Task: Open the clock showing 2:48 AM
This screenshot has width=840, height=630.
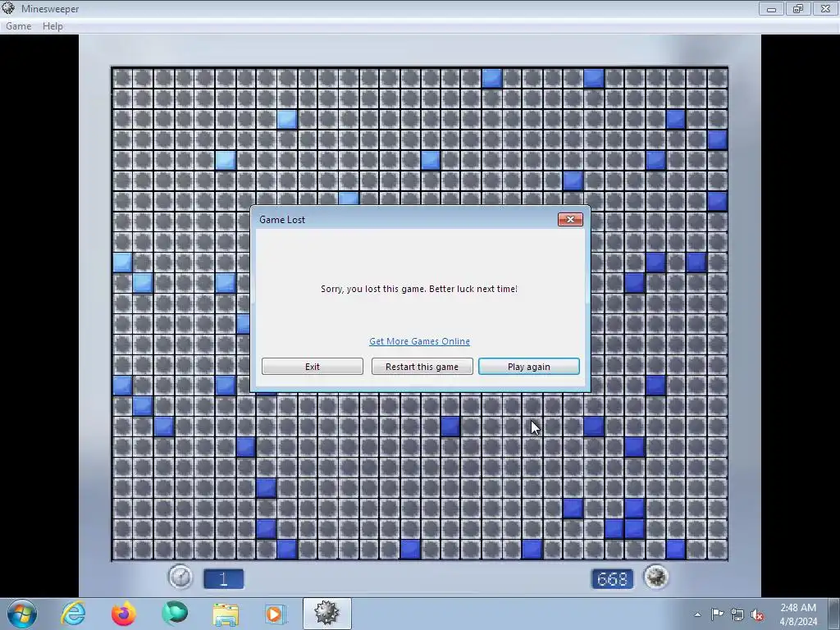Action: [798, 614]
